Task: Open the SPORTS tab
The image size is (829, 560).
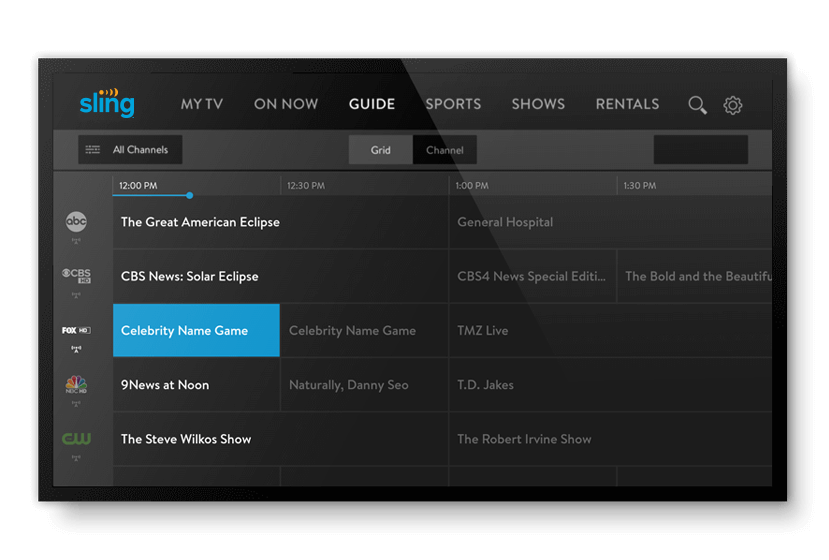Action: [454, 104]
